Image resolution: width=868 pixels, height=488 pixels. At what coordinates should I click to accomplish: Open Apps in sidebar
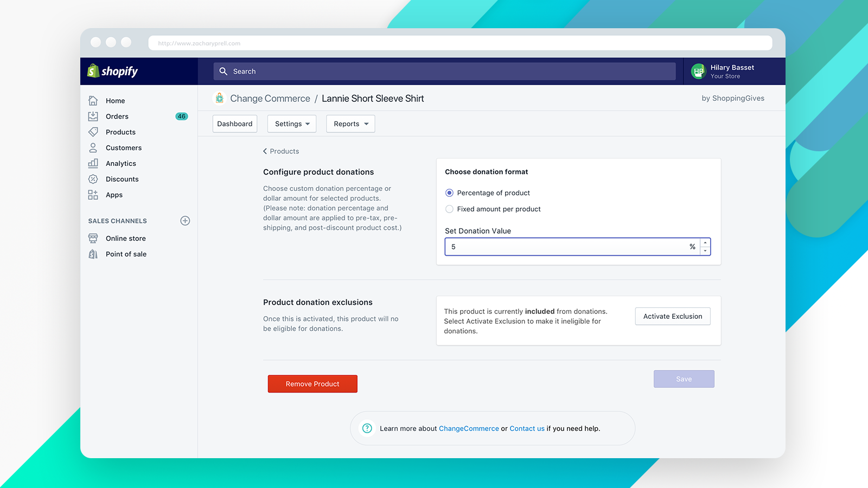click(114, 195)
